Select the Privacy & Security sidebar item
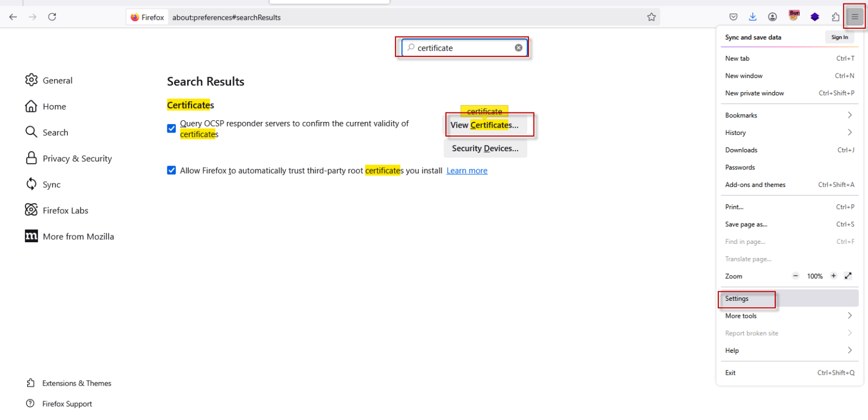 click(77, 158)
